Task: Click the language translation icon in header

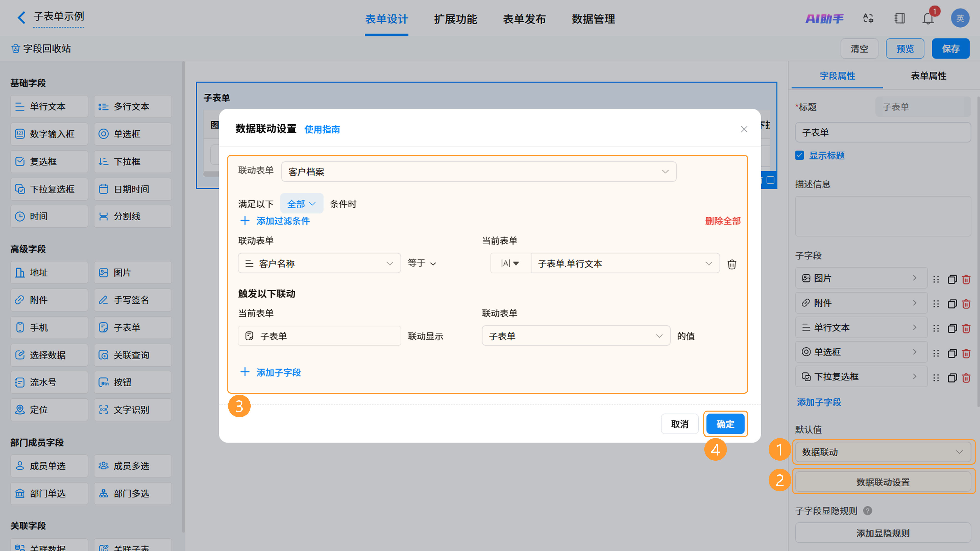Action: click(868, 18)
